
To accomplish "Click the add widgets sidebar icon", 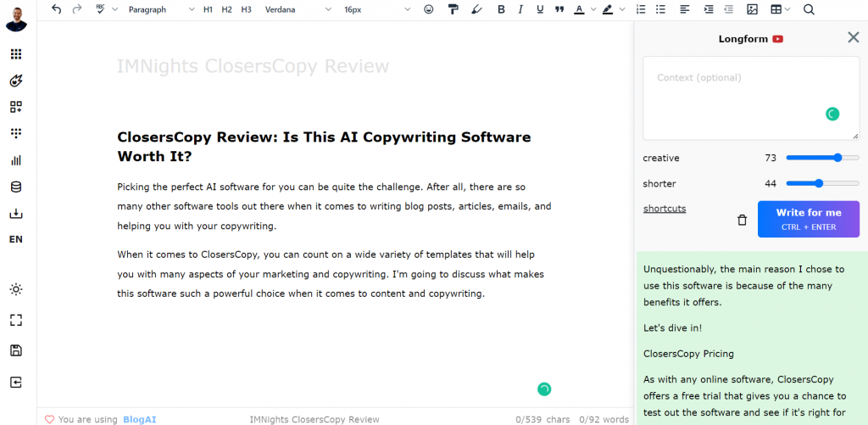I will [16, 107].
